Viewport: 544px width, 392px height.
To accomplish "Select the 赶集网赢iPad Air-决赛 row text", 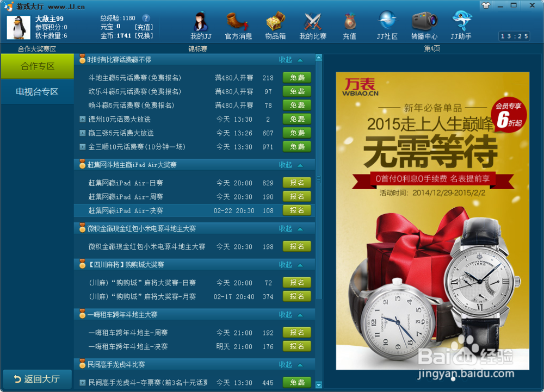I will point(126,211).
